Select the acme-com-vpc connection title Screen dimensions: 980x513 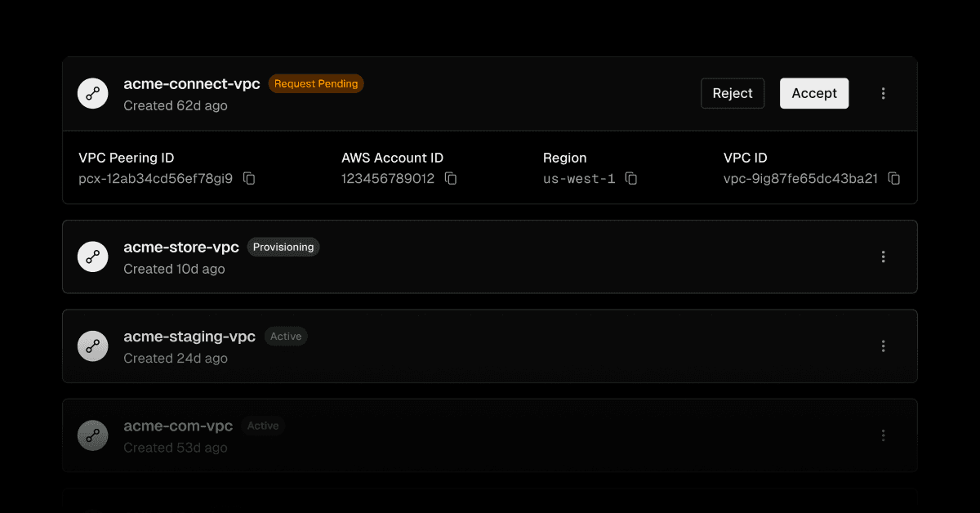(178, 426)
